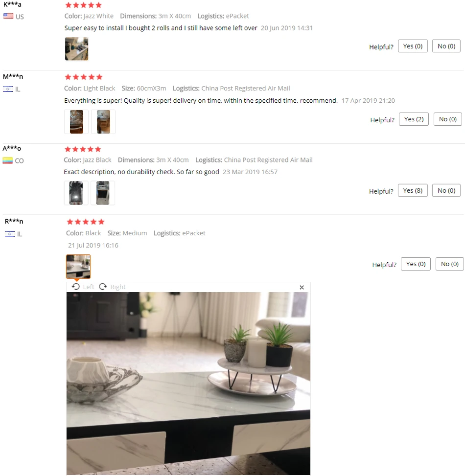
Task: Vote No (0) on R***n's review
Action: point(450,264)
